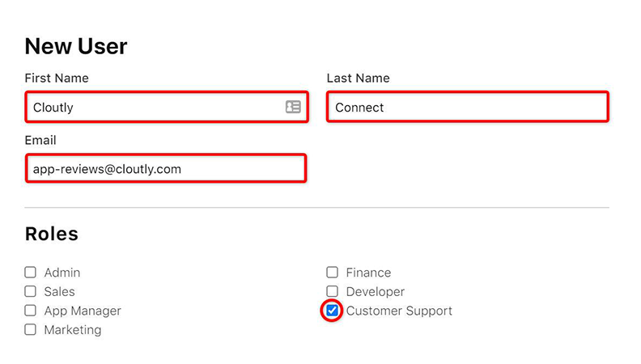Check the App Manager checkbox
The height and width of the screenshot is (364, 641).
click(x=31, y=311)
